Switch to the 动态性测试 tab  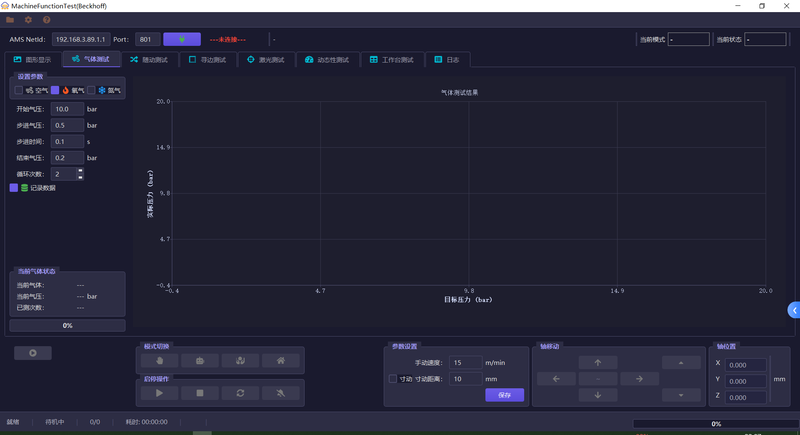[328, 60]
